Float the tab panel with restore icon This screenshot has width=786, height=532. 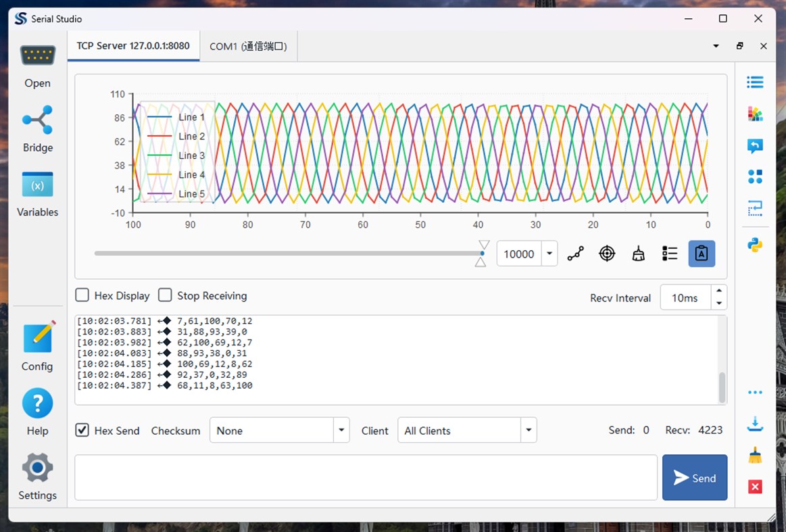(740, 46)
